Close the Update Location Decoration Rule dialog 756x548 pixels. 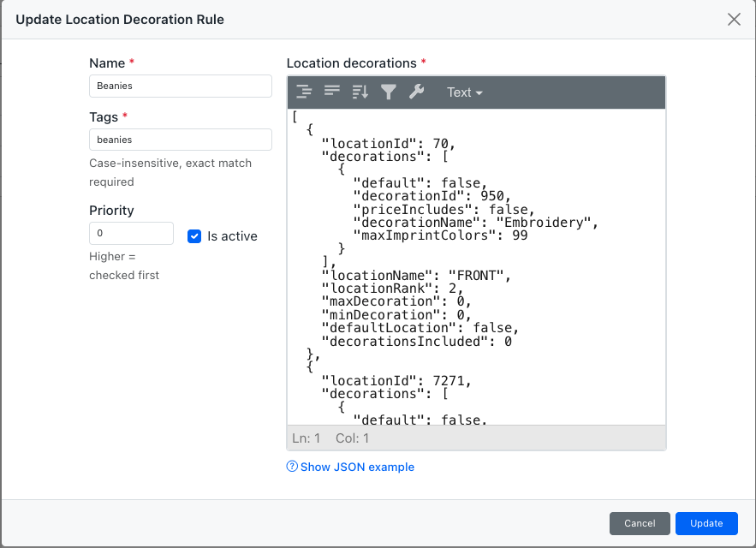[x=734, y=19]
